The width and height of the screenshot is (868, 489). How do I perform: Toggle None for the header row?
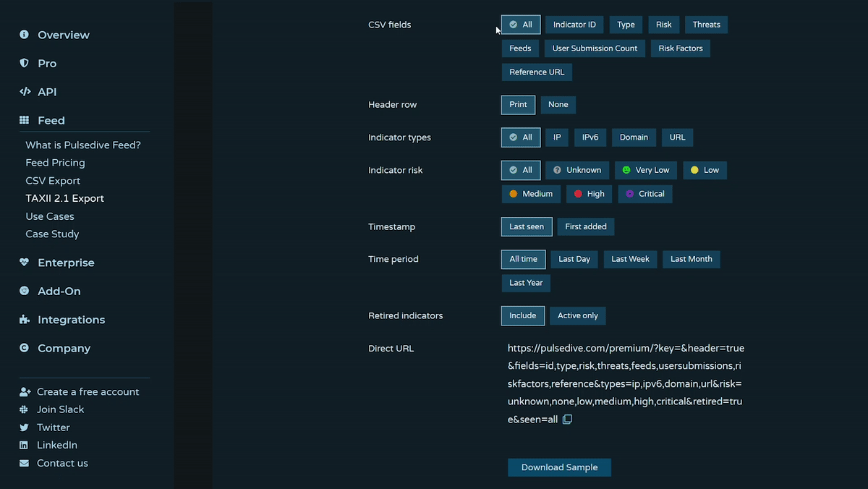coord(558,104)
